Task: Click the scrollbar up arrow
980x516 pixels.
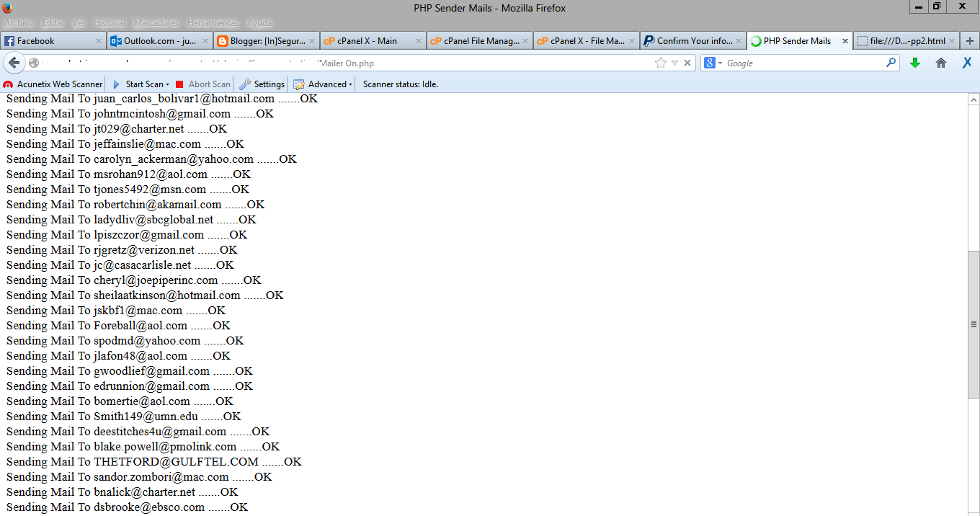Action: [974, 99]
